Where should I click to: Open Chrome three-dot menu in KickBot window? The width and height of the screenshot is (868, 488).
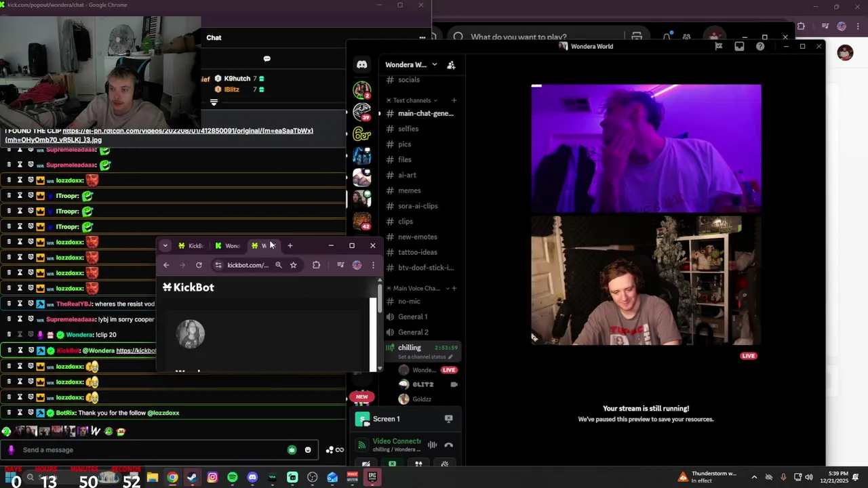point(373,265)
